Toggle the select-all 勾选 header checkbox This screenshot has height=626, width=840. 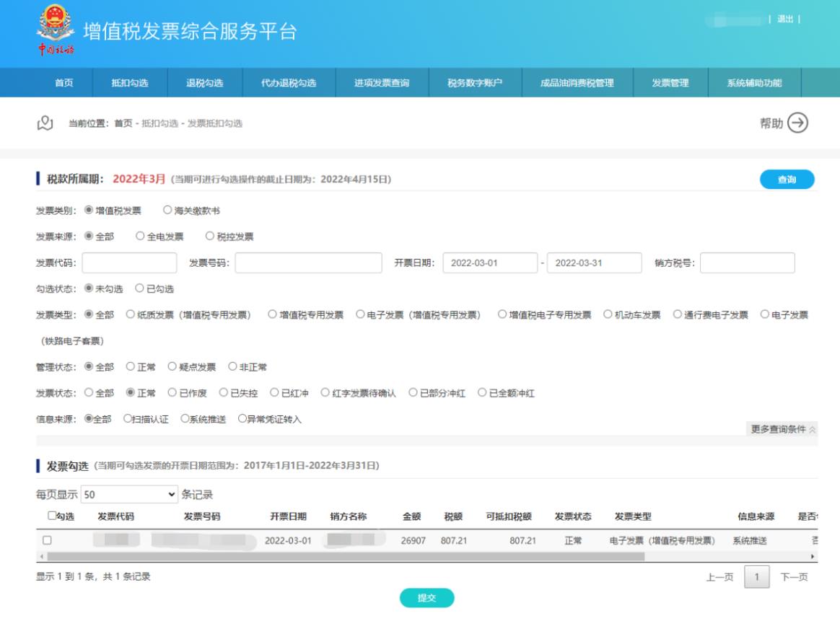51,516
